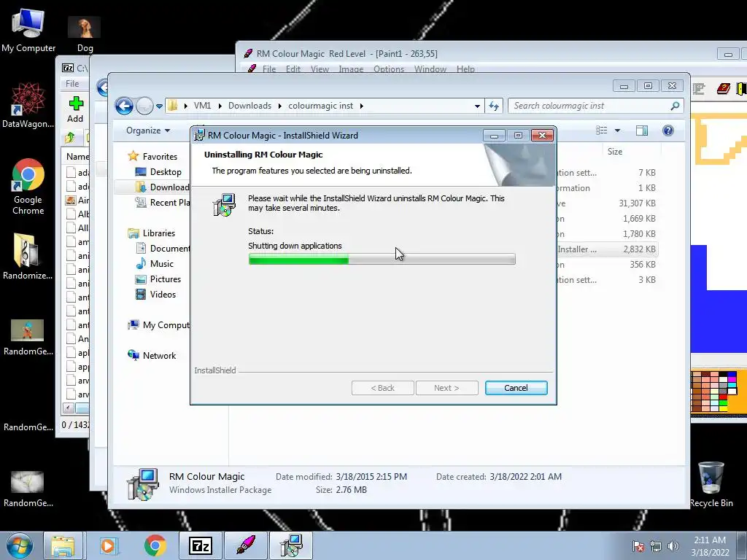Viewport: 747px width, 560px height.
Task: Open the Recycle Bin
Action: click(x=711, y=484)
